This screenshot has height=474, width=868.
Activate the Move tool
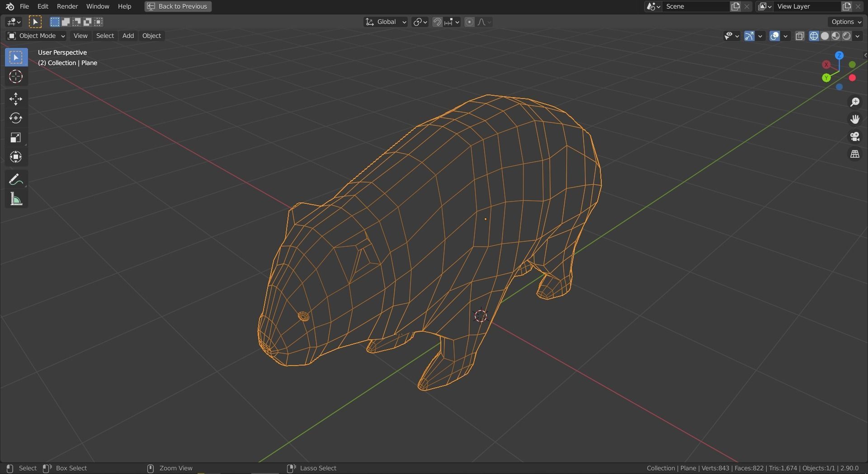coord(16,99)
